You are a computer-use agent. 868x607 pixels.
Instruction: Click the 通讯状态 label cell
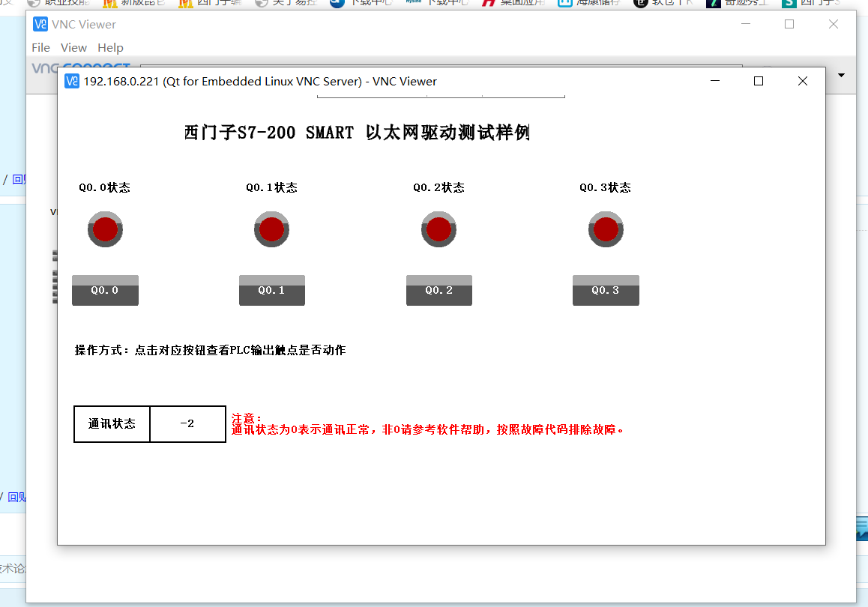tap(112, 424)
